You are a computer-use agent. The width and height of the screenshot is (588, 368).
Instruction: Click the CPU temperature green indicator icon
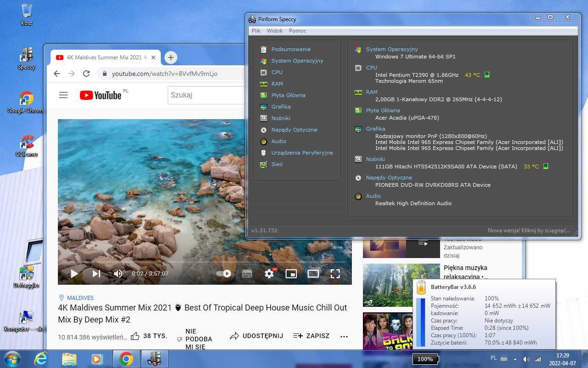coord(487,75)
